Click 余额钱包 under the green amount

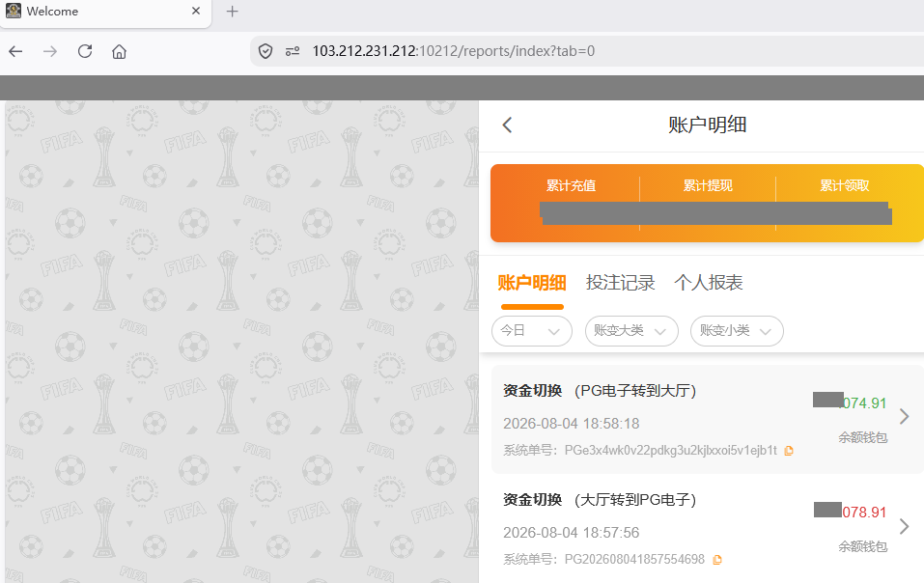[x=863, y=437]
